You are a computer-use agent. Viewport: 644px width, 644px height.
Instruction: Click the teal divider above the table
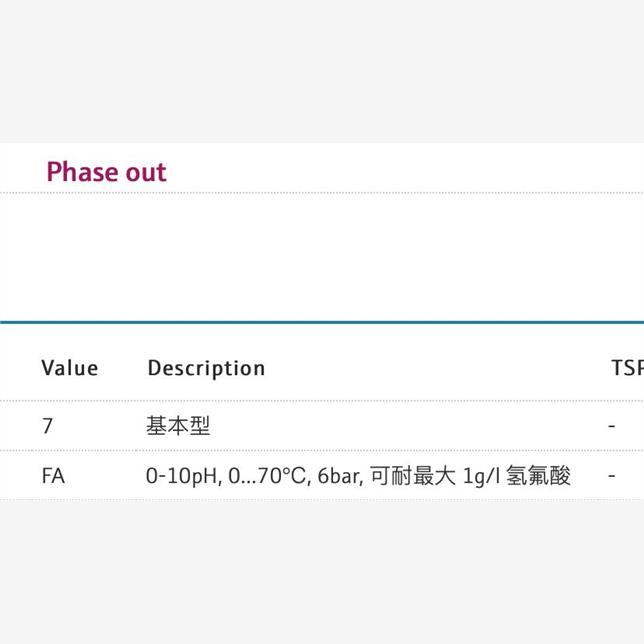pos(320,322)
